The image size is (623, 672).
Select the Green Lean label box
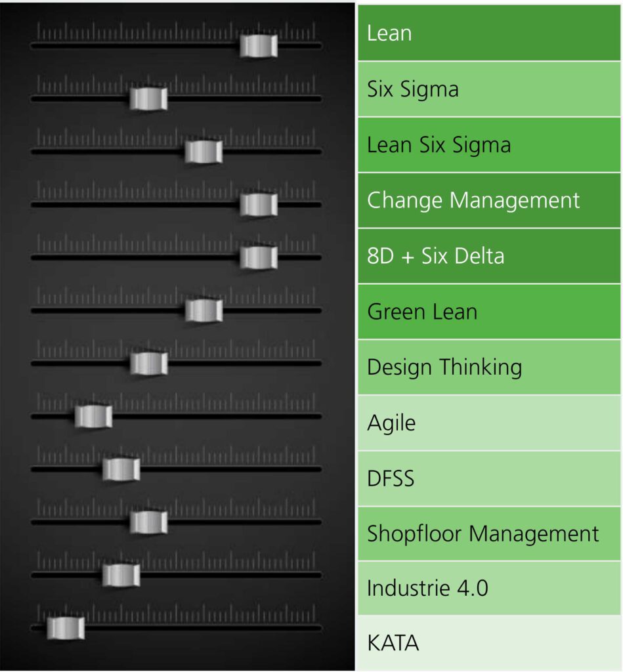coord(489,312)
